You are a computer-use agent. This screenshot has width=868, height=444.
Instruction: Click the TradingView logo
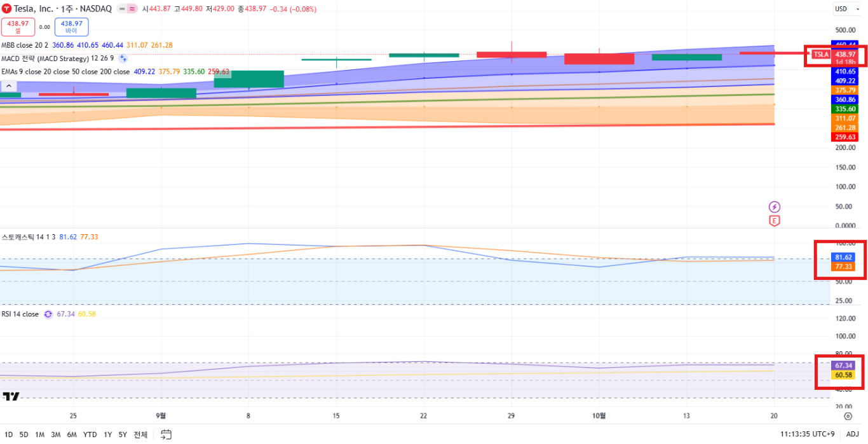[11, 396]
